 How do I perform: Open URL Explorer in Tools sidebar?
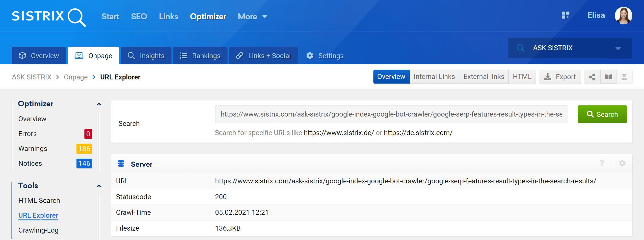click(x=38, y=215)
